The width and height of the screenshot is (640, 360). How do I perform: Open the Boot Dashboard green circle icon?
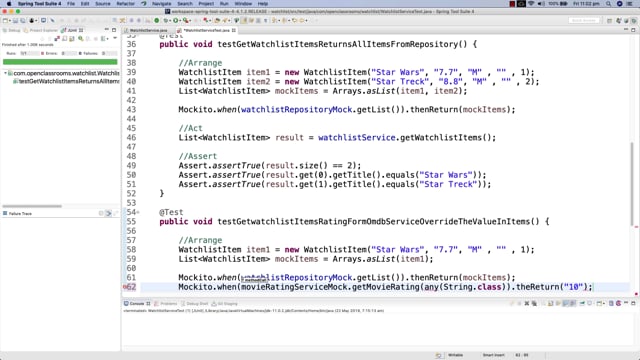156,20
